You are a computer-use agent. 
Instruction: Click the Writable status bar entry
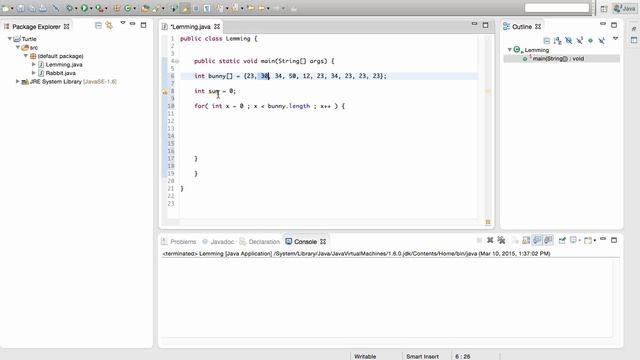pos(365,356)
